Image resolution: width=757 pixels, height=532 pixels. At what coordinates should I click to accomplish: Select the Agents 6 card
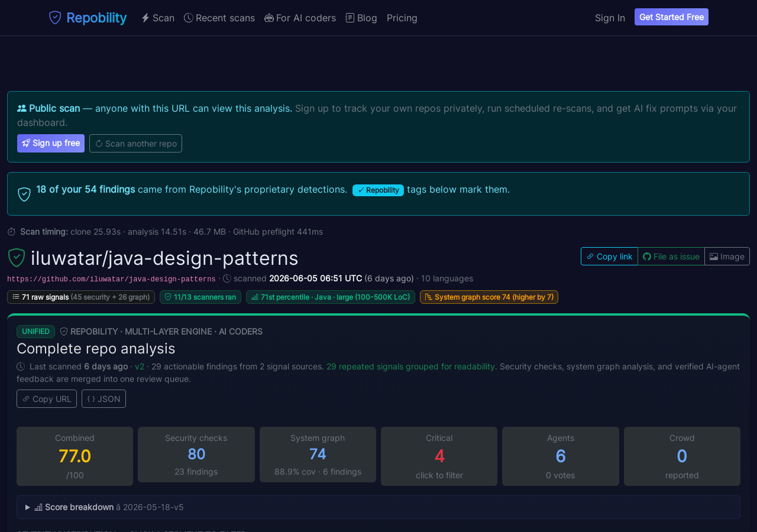(561, 456)
